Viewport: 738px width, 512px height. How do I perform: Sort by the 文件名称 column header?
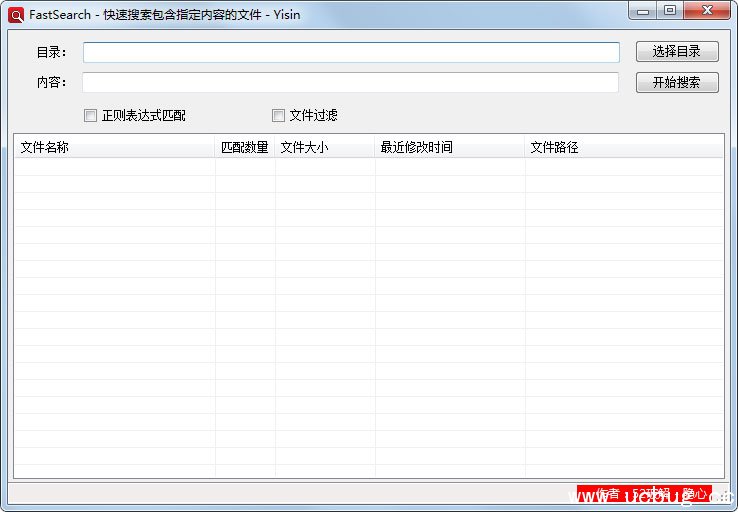[x=114, y=147]
